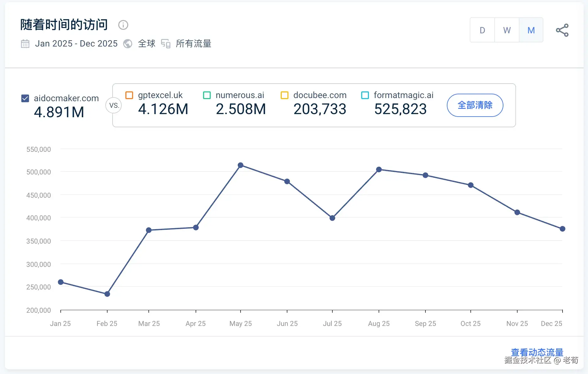The image size is (588, 374).
Task: Click the May 25 x-axis label
Action: tap(241, 324)
